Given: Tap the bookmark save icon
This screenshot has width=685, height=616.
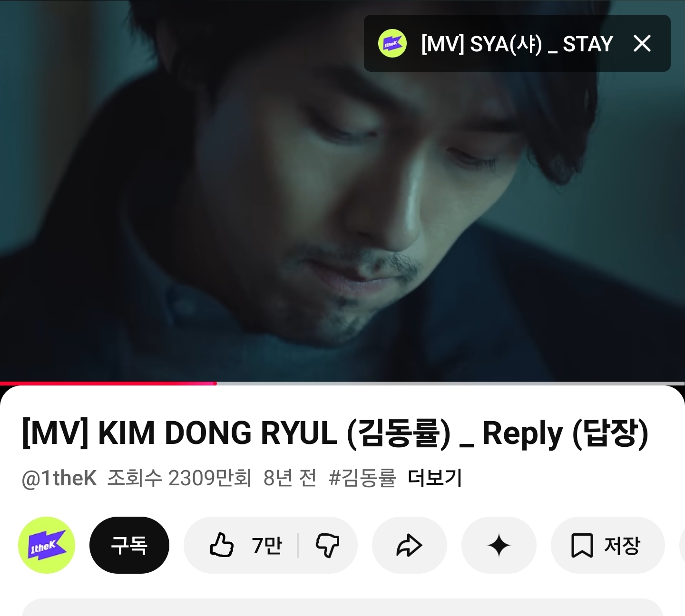Looking at the screenshot, I should 582,545.
